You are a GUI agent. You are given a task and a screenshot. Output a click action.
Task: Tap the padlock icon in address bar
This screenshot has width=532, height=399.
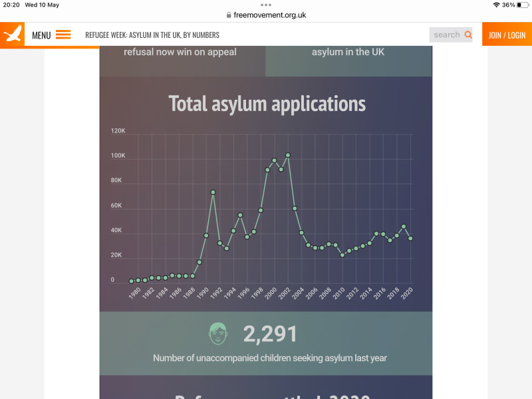(229, 15)
